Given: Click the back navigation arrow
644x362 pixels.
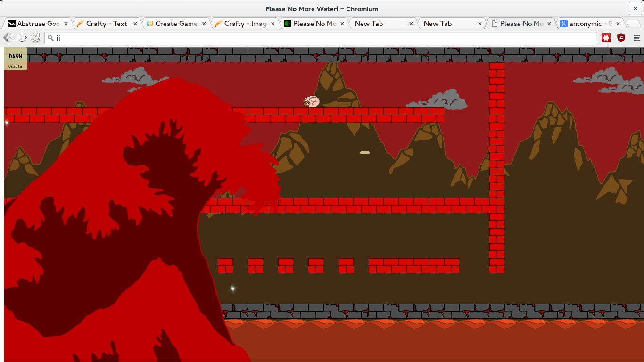Looking at the screenshot, I should (8, 38).
